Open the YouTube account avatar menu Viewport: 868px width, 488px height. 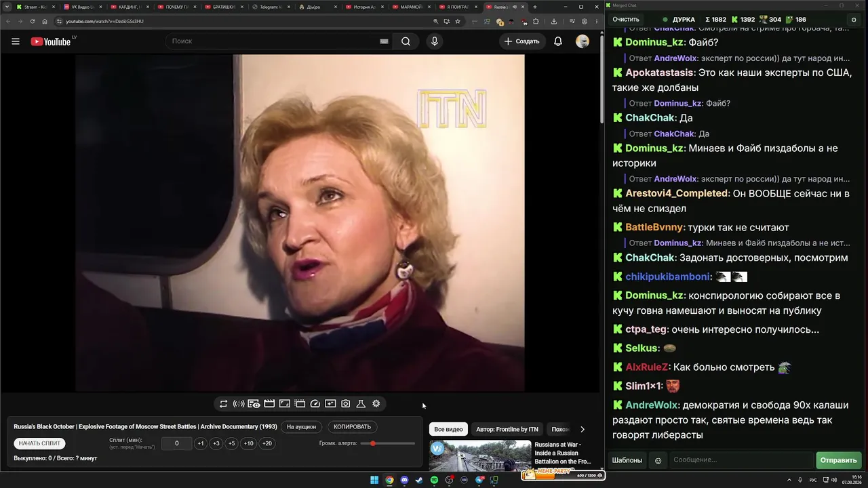(x=583, y=41)
